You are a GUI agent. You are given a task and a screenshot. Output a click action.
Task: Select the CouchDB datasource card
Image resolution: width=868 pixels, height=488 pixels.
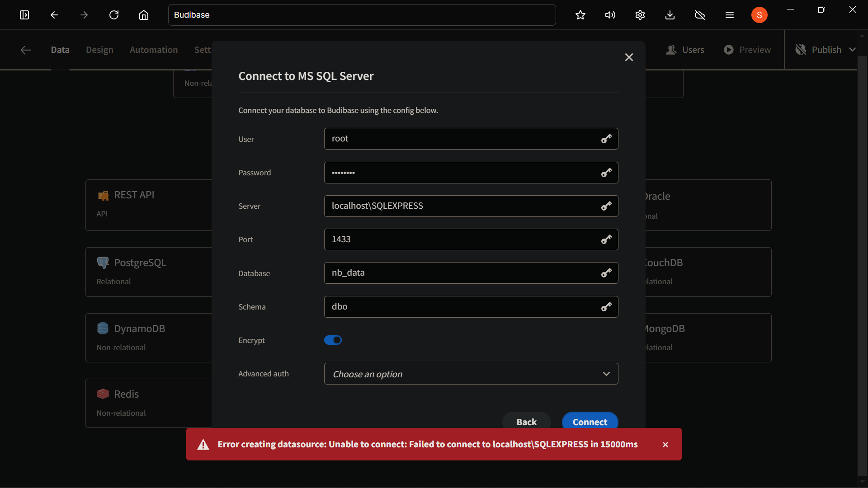coord(708,272)
